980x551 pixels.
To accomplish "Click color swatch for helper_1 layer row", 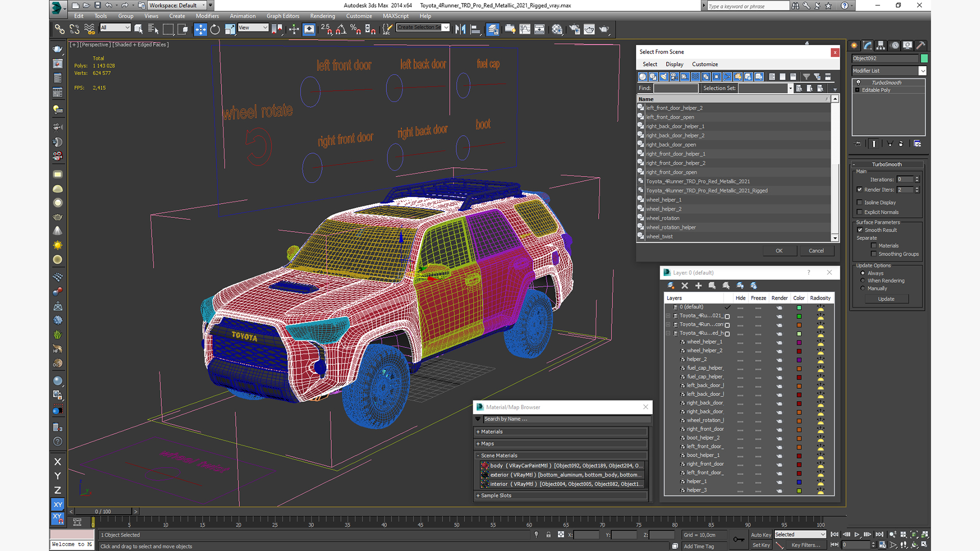I will (x=799, y=482).
